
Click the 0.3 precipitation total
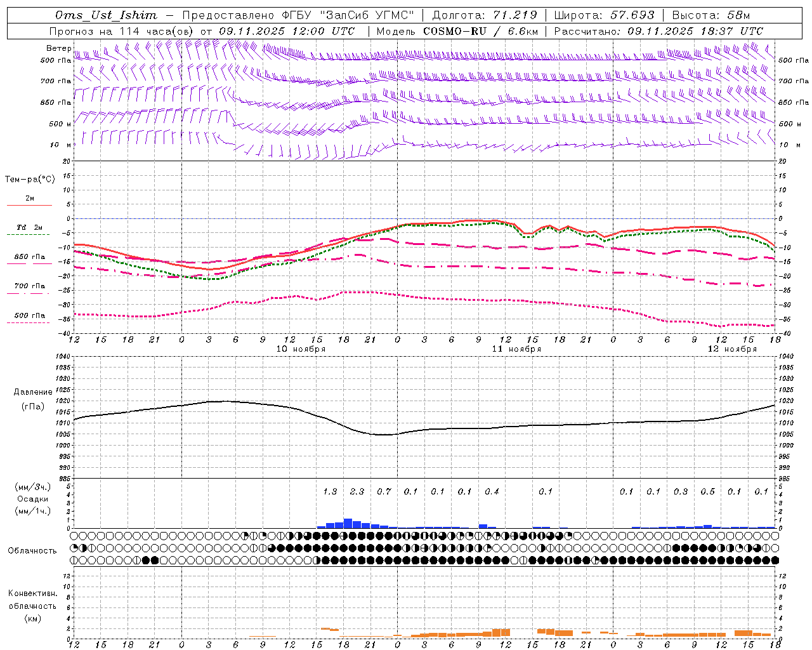coord(681,491)
